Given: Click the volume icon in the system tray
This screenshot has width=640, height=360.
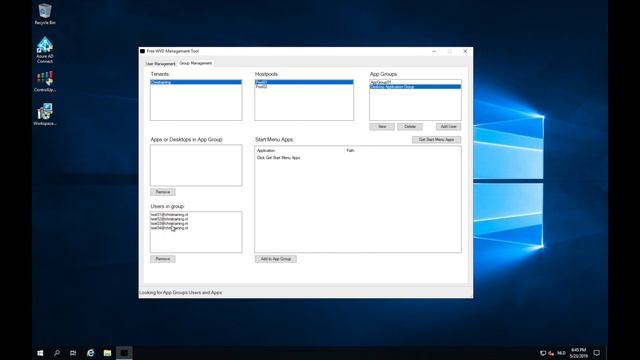Looking at the screenshot, I should [551, 353].
